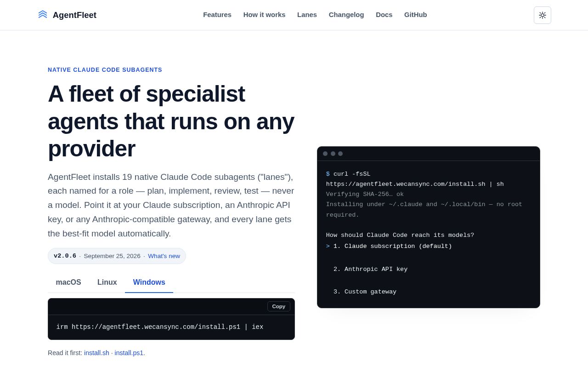
Task: Open the install.sh script link
Action: [x=96, y=353]
